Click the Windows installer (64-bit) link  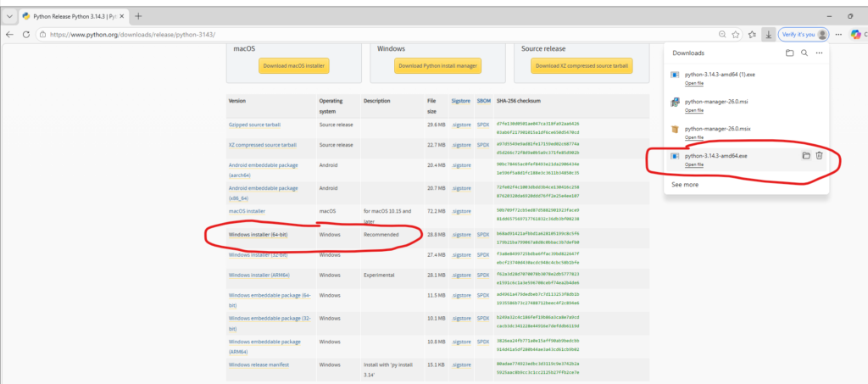coord(259,235)
